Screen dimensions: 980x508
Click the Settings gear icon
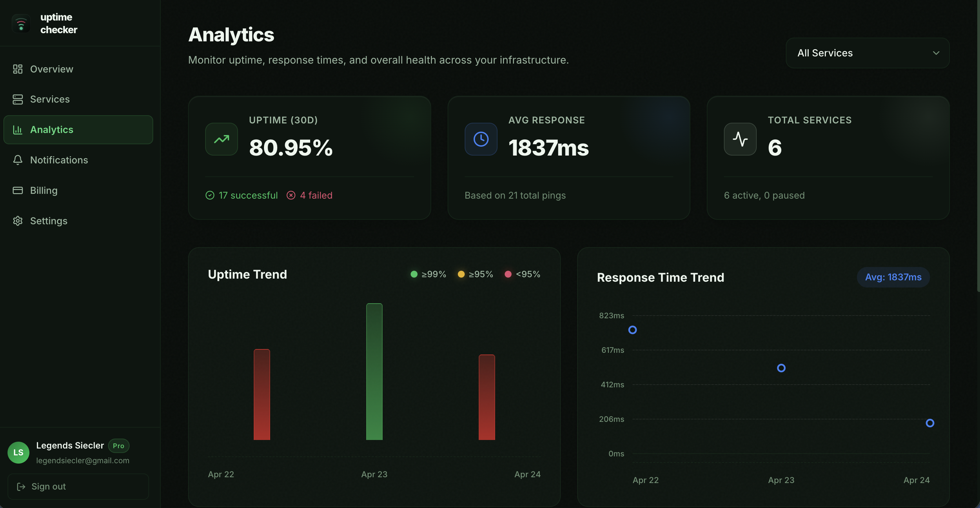17,221
